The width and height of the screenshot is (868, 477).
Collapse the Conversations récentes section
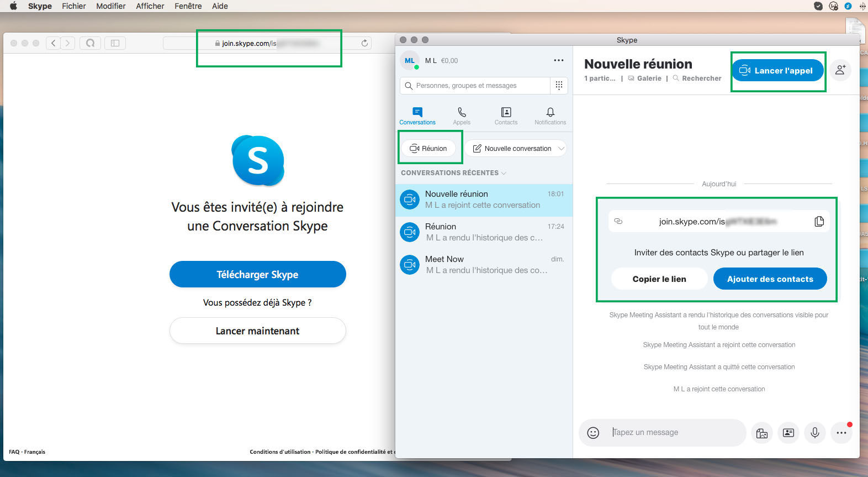pyautogui.click(x=504, y=173)
